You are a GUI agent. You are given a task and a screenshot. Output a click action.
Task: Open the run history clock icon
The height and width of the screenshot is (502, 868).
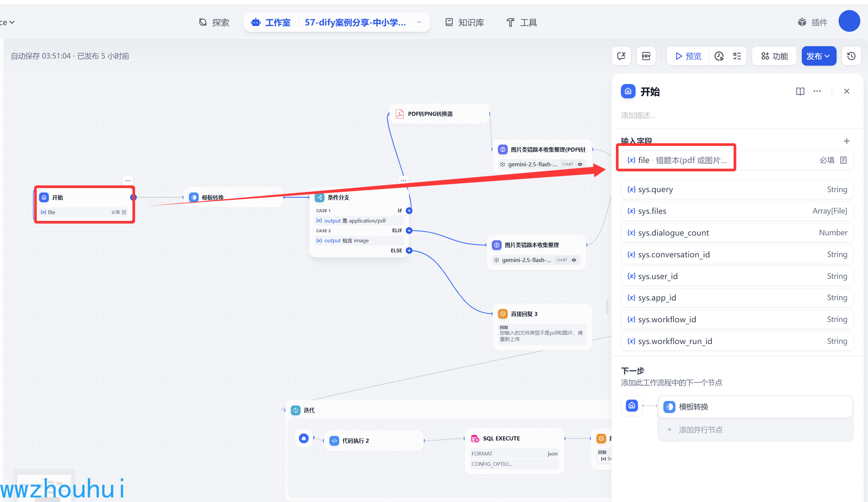click(719, 56)
